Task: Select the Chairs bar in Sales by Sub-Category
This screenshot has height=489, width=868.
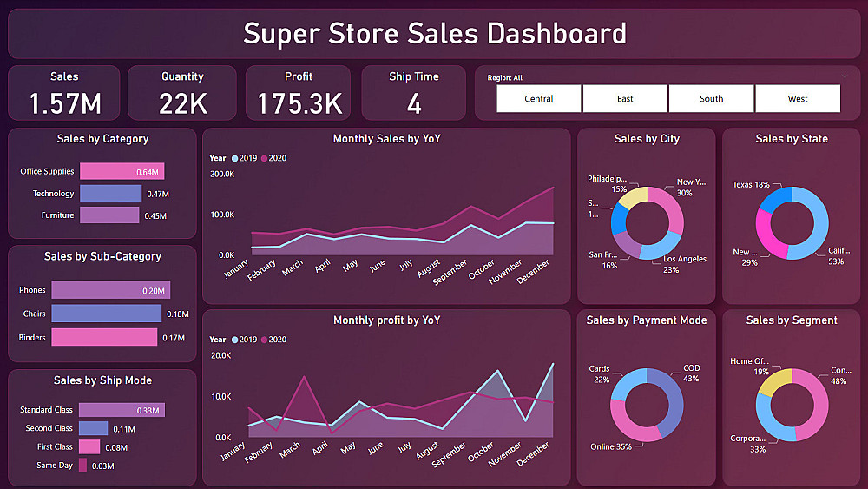Action: pos(106,314)
